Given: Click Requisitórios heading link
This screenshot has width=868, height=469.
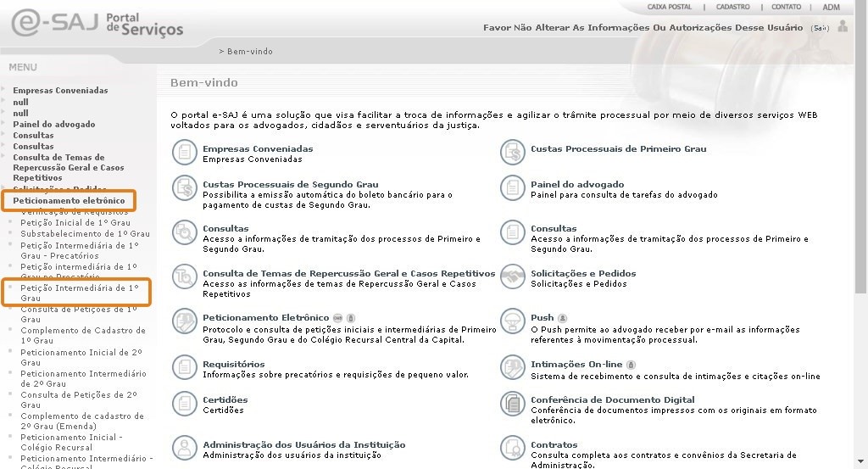Looking at the screenshot, I should [234, 365].
